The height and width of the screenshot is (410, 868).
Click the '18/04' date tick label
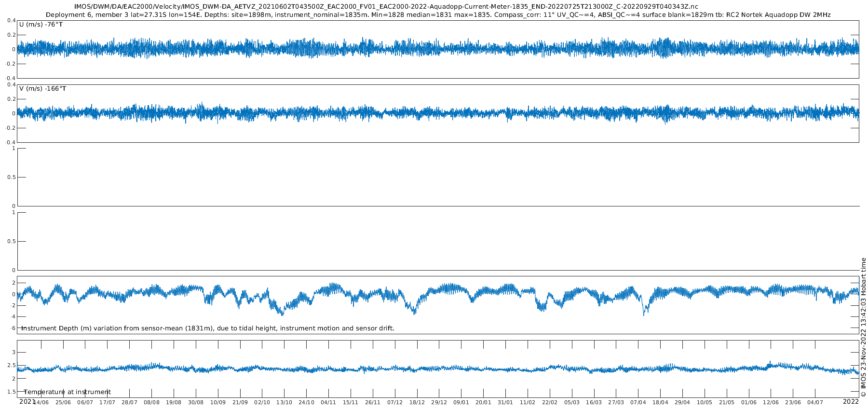click(661, 402)
